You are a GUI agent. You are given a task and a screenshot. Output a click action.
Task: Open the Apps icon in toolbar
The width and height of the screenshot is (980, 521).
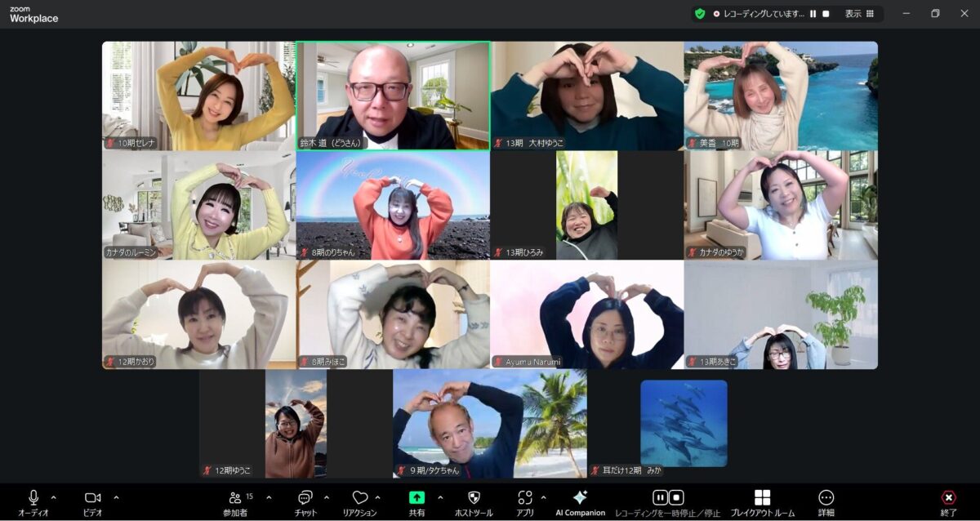click(x=525, y=497)
